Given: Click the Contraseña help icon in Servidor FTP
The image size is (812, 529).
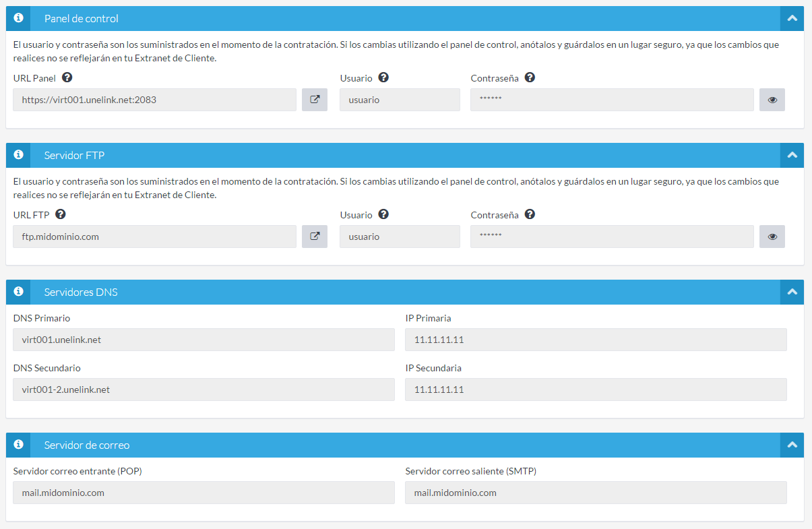Looking at the screenshot, I should [530, 214].
